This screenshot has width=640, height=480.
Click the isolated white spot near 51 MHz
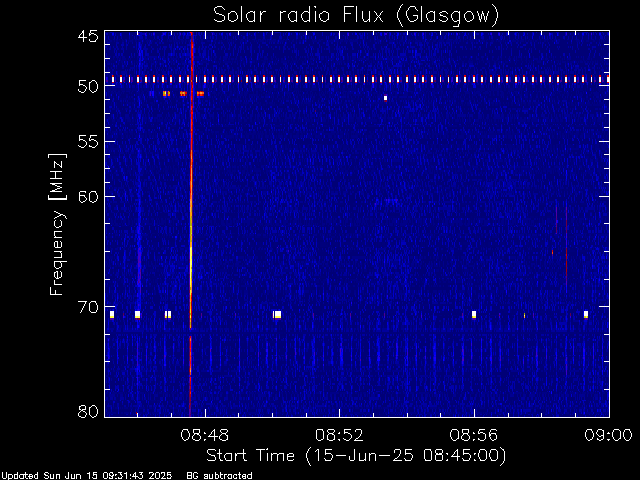pos(385,98)
